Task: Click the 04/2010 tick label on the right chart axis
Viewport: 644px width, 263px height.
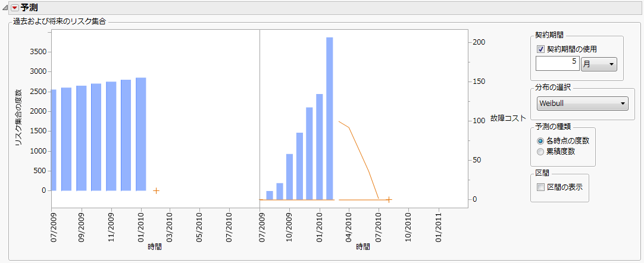Action: click(349, 228)
